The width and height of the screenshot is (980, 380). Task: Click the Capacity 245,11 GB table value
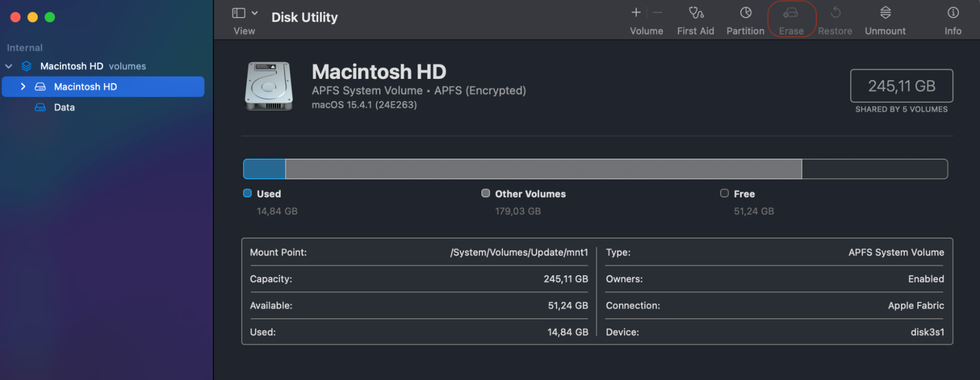[566, 279]
